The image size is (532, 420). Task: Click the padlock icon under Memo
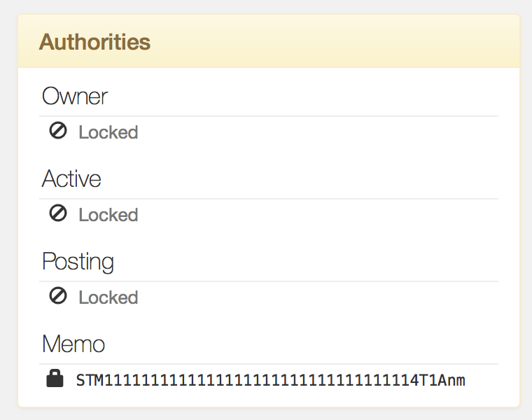pyautogui.click(x=55, y=378)
